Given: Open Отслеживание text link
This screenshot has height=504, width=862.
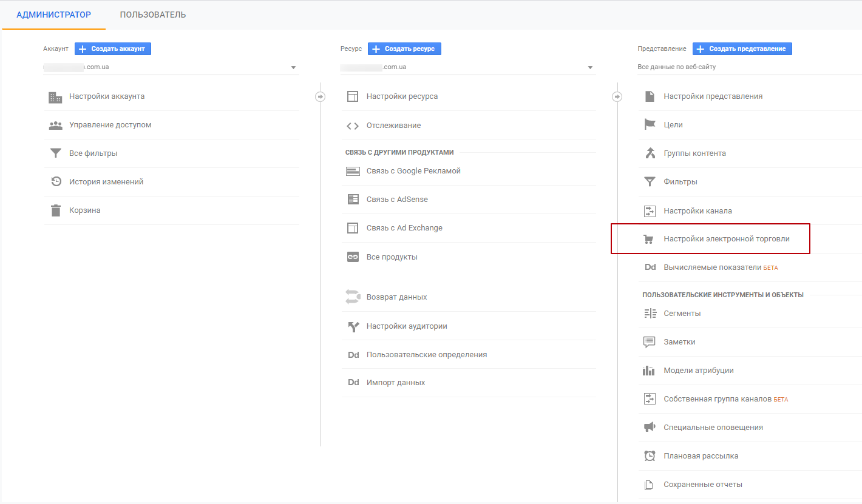Looking at the screenshot, I should click(393, 126).
